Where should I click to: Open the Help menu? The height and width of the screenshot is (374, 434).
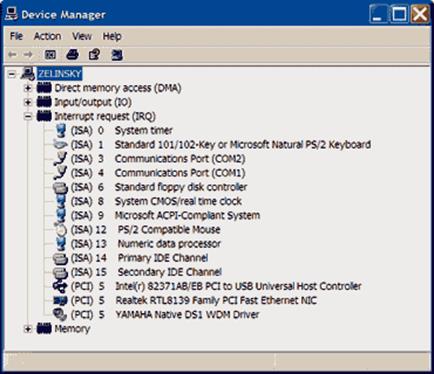112,36
